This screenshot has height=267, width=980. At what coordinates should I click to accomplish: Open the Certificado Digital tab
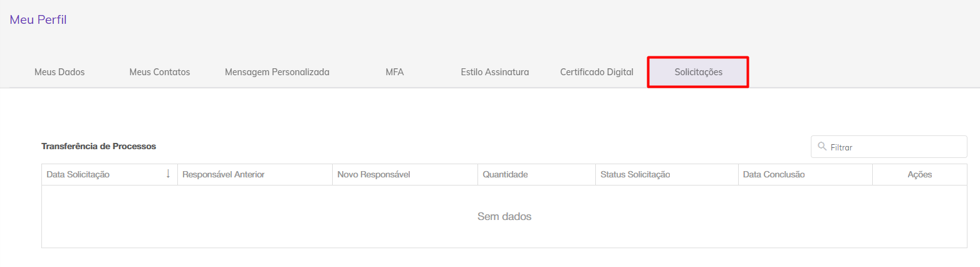tap(597, 72)
